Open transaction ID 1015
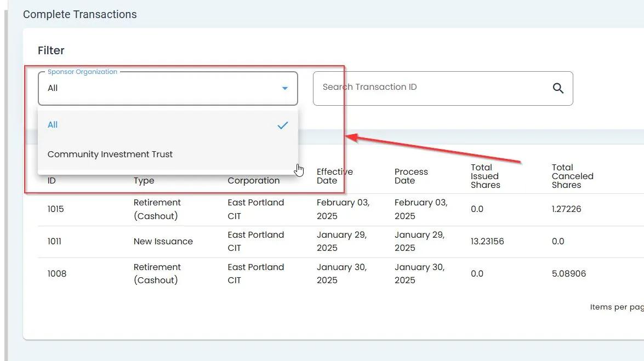 [x=56, y=209]
